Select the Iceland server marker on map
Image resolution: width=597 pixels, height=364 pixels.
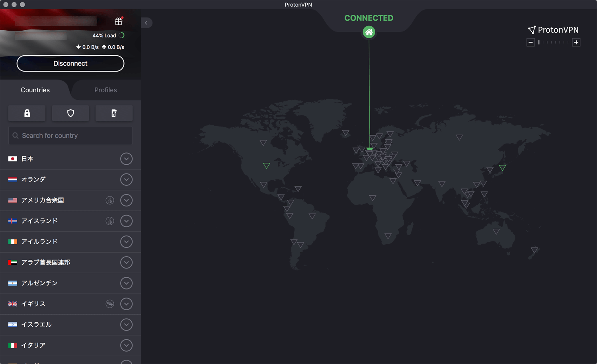coord(346,133)
